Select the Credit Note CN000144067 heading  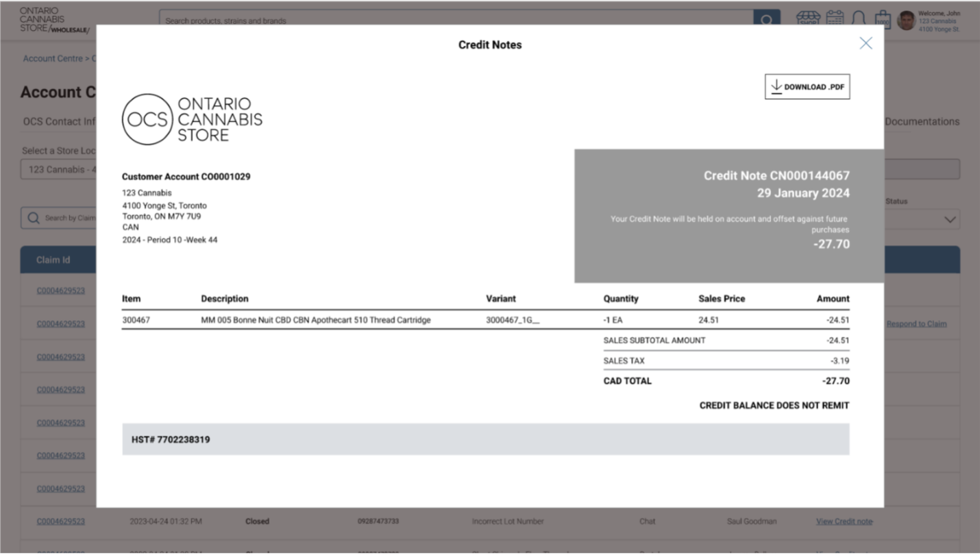point(776,176)
